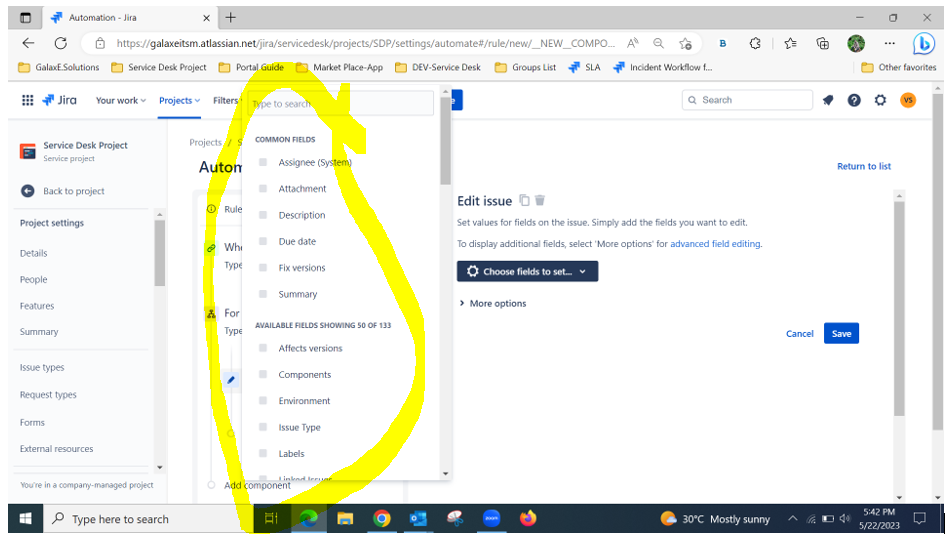This screenshot has width=948, height=544.
Task: Click the Save button
Action: click(x=841, y=334)
